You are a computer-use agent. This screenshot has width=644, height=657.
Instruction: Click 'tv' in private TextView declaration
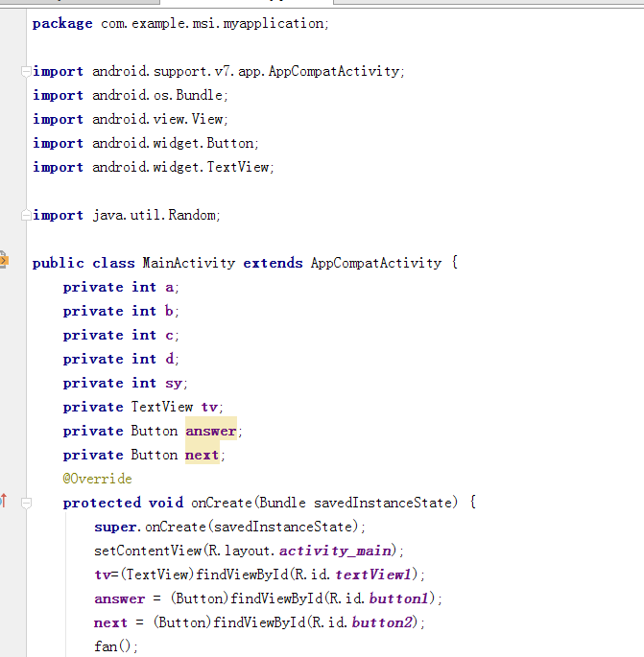pyautogui.click(x=209, y=408)
